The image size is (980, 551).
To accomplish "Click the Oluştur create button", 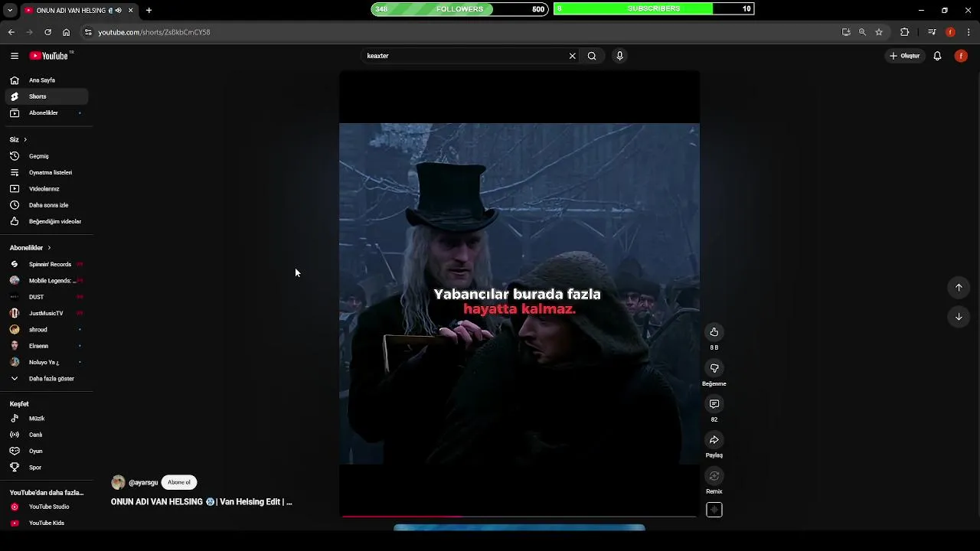I will point(904,56).
